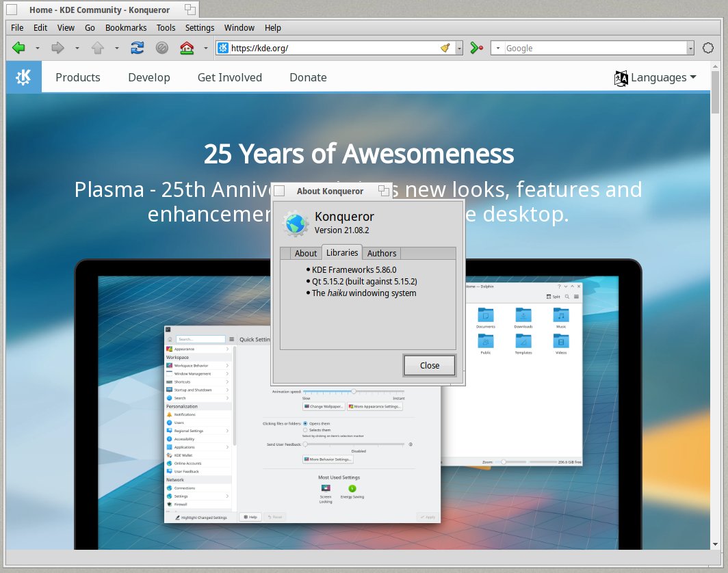Click the Stop loading toolbar icon
The image size is (728, 573).
coord(162,48)
